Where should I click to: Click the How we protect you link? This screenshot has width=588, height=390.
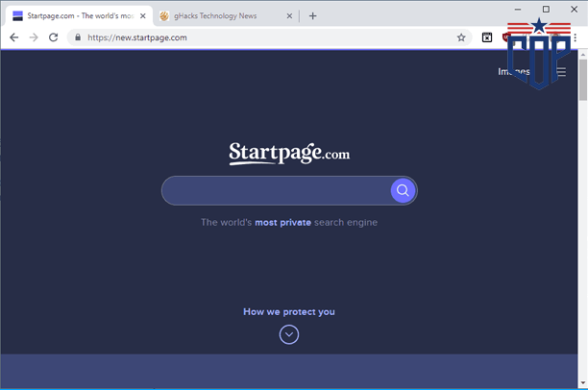point(289,312)
